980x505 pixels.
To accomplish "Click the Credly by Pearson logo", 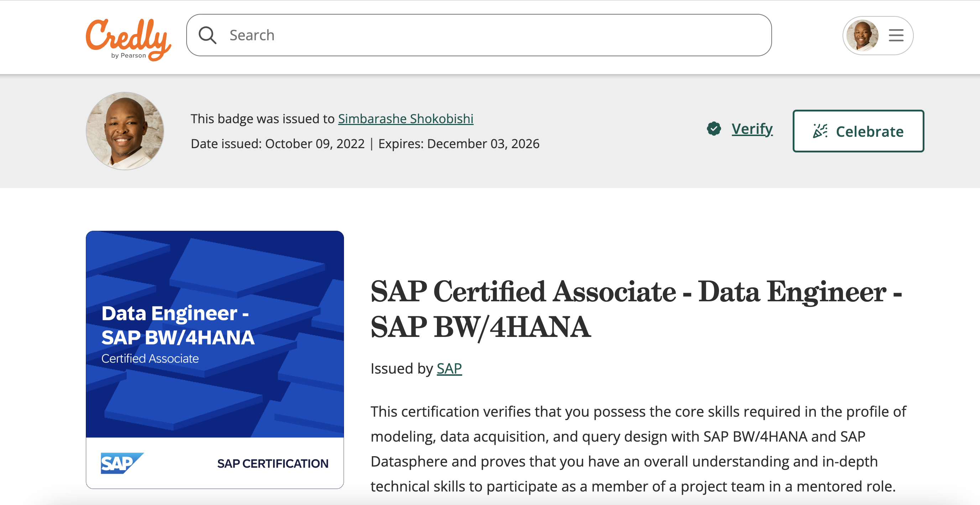I will [128, 38].
